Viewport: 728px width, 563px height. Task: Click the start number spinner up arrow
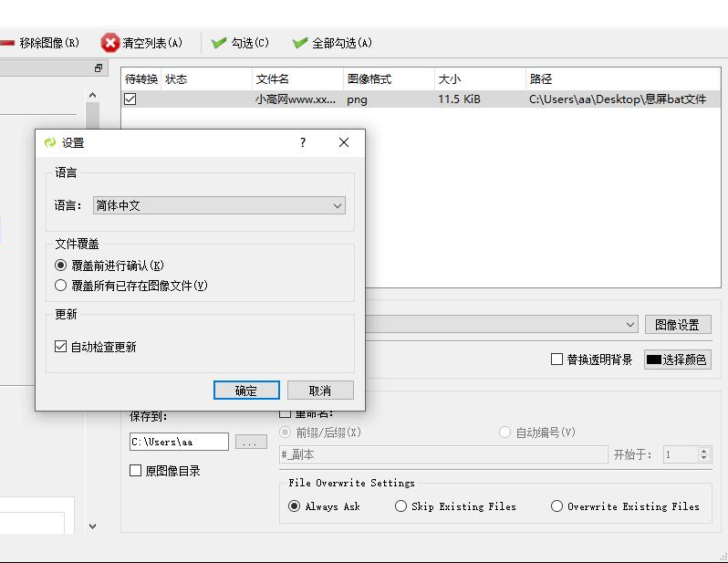pyautogui.click(x=704, y=451)
